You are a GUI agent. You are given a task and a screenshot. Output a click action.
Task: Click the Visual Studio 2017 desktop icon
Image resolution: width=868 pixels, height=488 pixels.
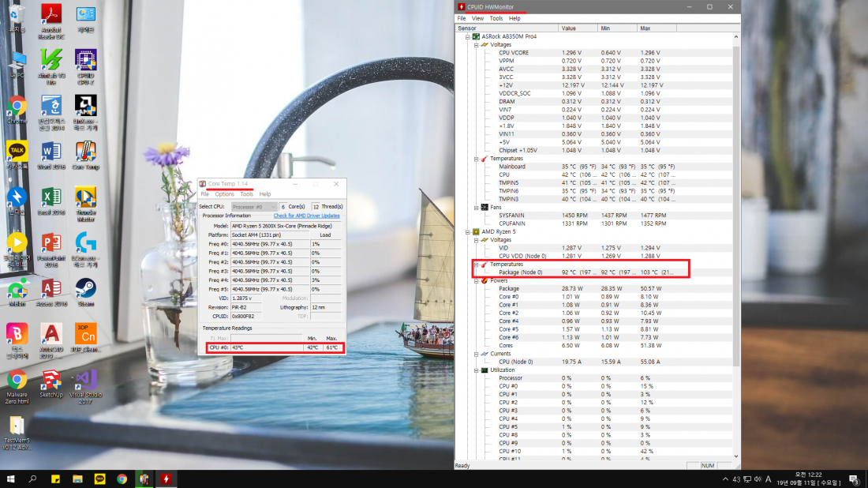[x=85, y=387]
